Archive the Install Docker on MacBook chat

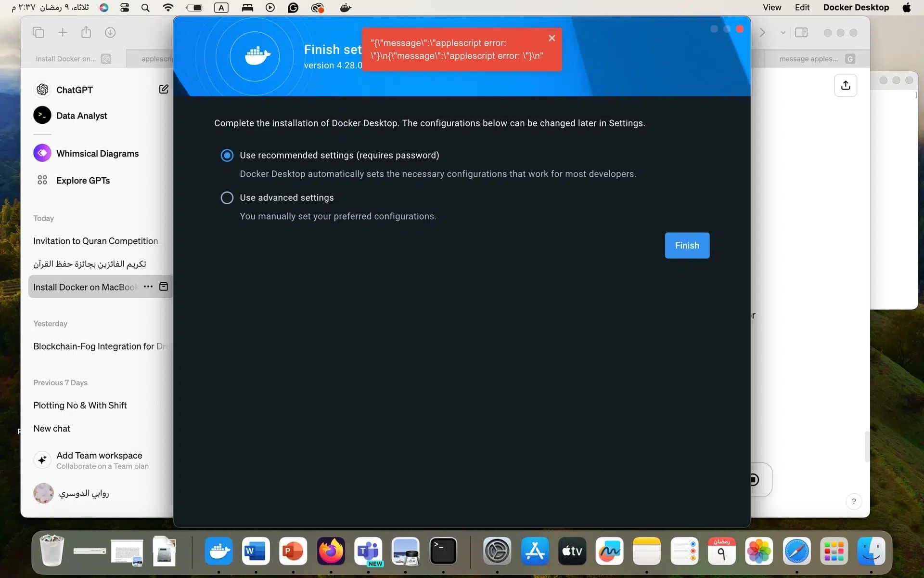point(164,287)
